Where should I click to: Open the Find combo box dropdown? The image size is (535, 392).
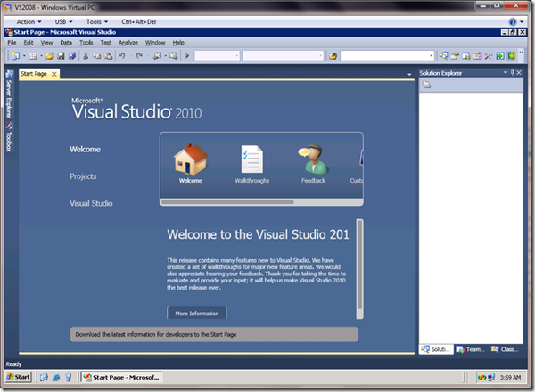[x=431, y=55]
